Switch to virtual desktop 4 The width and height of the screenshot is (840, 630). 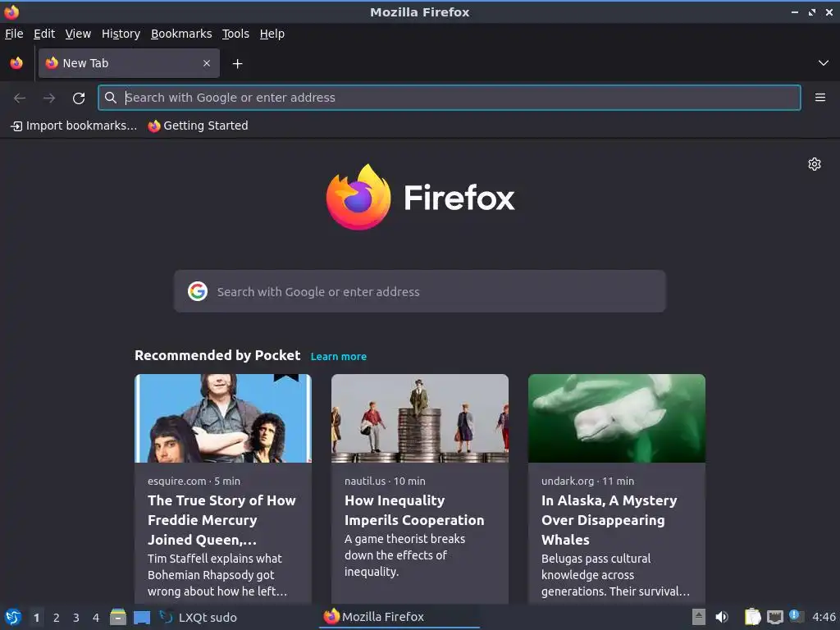(x=96, y=618)
